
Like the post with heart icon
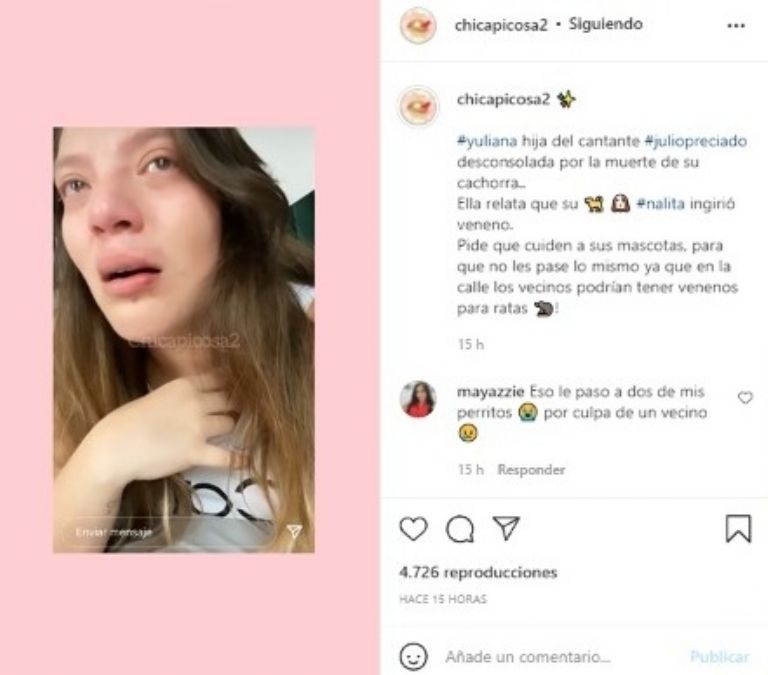pos(413,529)
